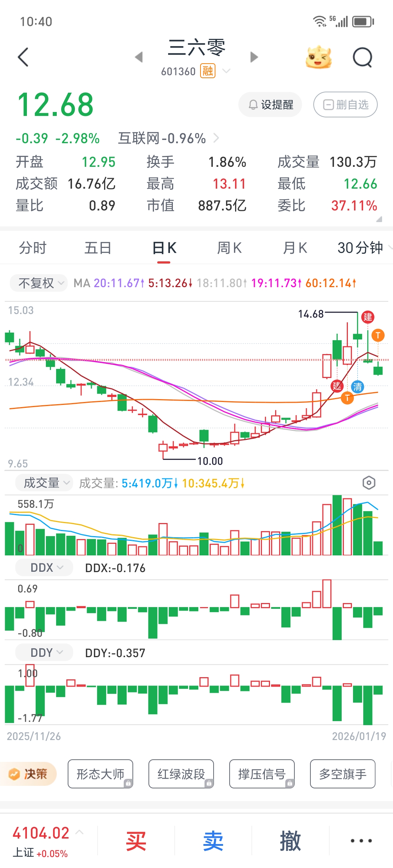The height and width of the screenshot is (868, 393).
Task: Tap the 12.68 current price
Action: pos(56,105)
